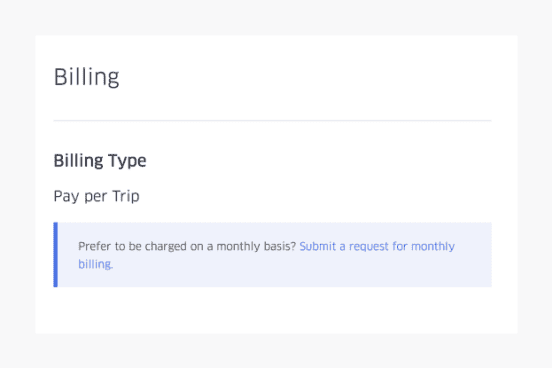This screenshot has height=368, width=552.
Task: Click the Pay per Trip billing value
Action: pyautogui.click(x=96, y=196)
